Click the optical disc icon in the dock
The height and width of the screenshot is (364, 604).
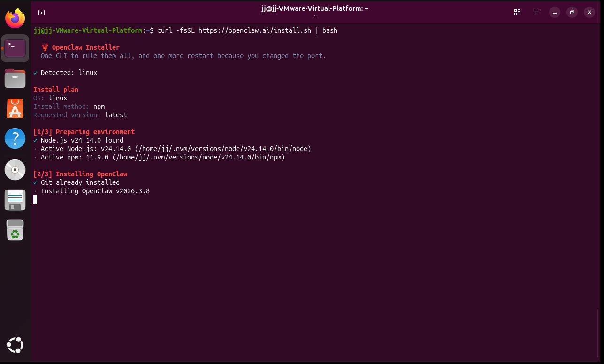click(15, 169)
